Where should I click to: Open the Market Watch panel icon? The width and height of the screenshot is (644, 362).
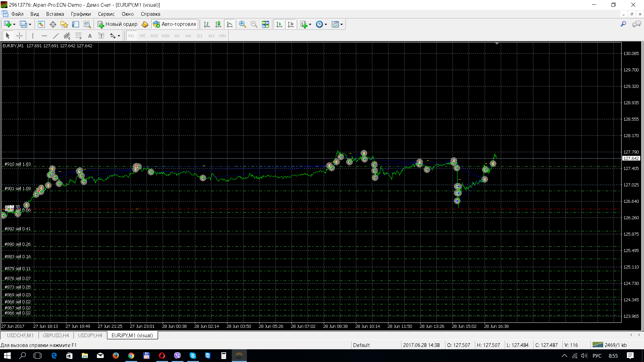point(41,24)
